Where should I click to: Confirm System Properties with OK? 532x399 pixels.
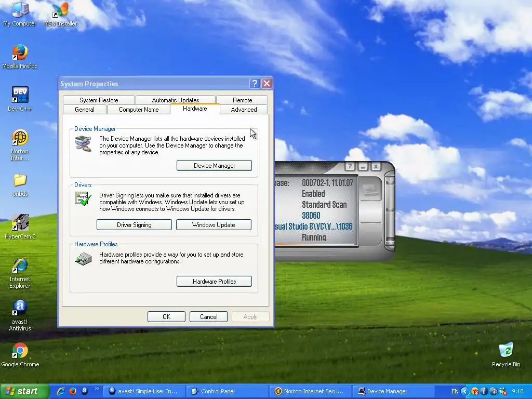pos(166,316)
